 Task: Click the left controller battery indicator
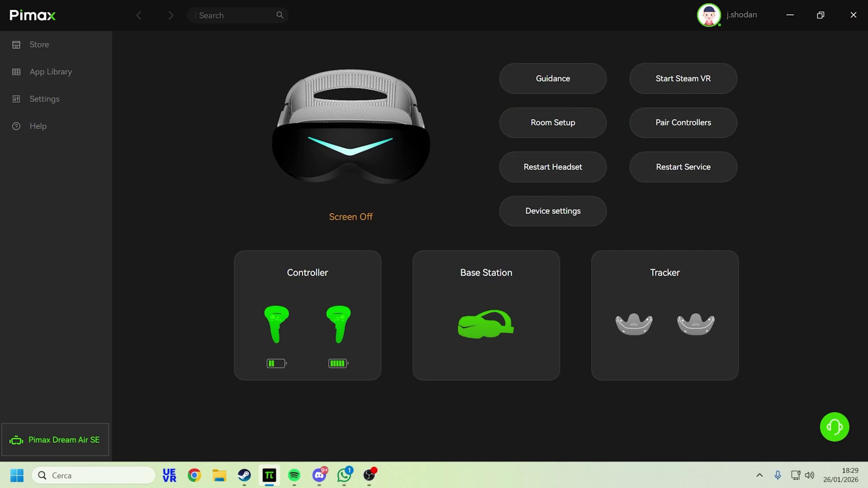pyautogui.click(x=276, y=363)
